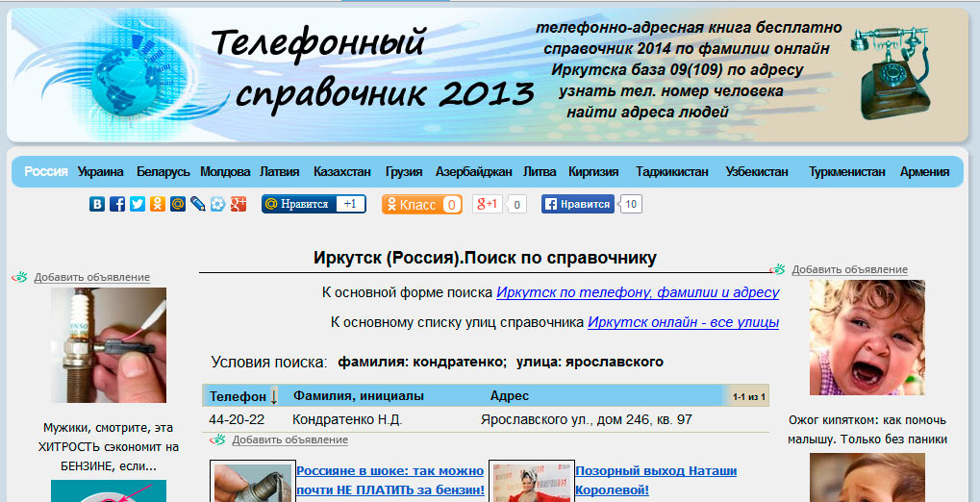Click left sidebar Добавить объявление link
Screen dimensions: 980x502
91,277
